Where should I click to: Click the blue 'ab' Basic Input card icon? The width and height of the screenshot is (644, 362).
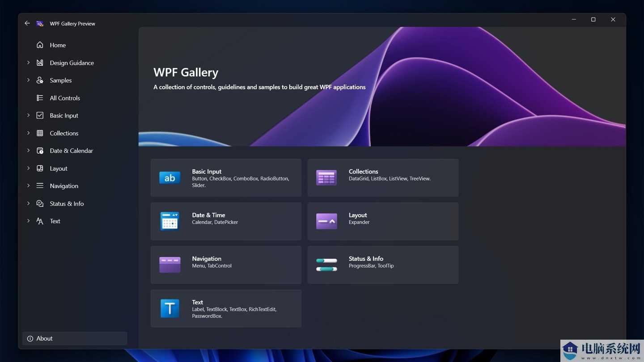coord(170,178)
